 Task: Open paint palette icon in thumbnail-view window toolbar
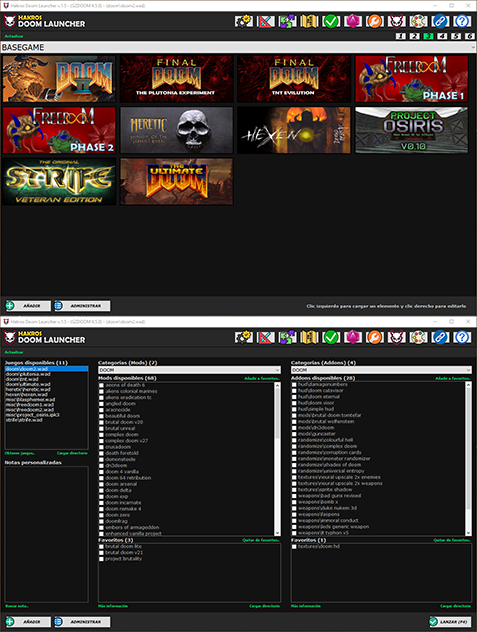pos(418,21)
